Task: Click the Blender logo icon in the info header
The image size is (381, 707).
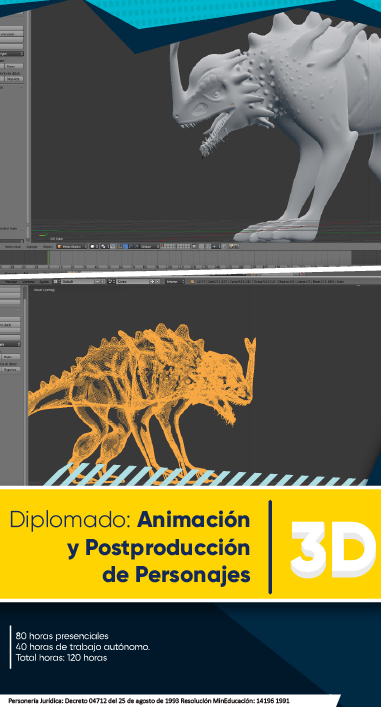Action: click(193, 282)
